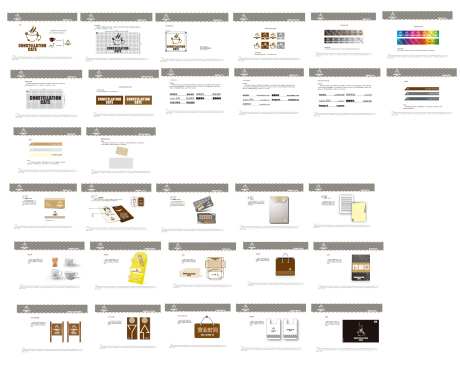This screenshot has height=373, width=460.
Task: Click the brown and grey swatch strips page
Action: tap(343, 35)
